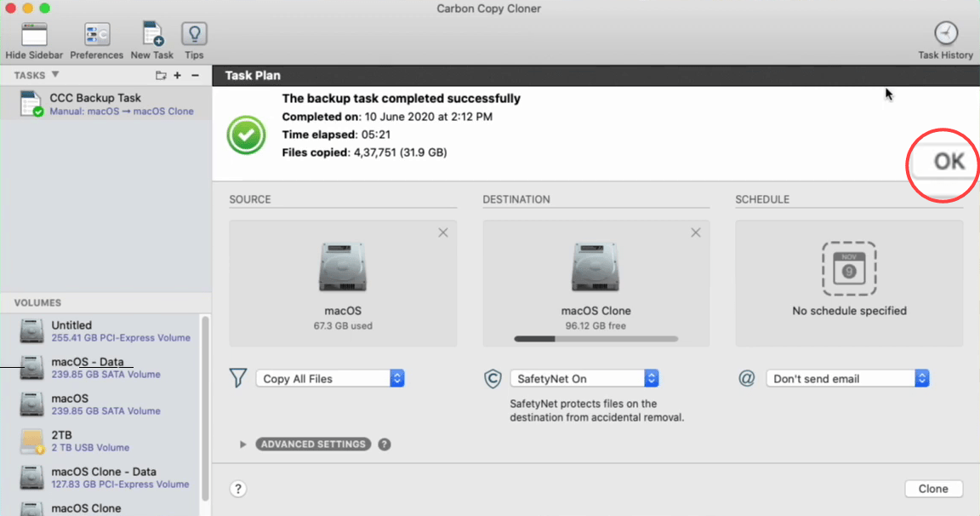The height and width of the screenshot is (516, 980).
Task: Open the TASKS header dropdown triangle
Action: (x=55, y=75)
